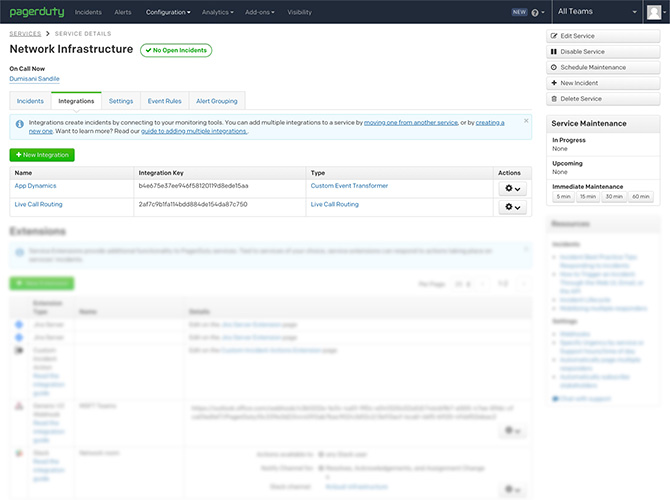Open gear actions for App Dynamics
This screenshot has height=500, width=670.
point(512,188)
